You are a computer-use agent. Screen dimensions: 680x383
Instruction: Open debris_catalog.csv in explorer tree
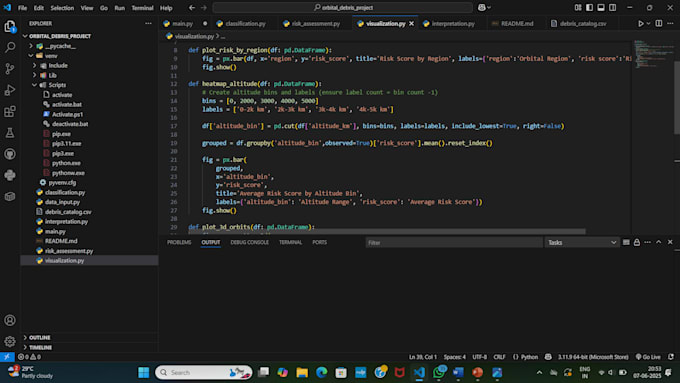pos(68,212)
